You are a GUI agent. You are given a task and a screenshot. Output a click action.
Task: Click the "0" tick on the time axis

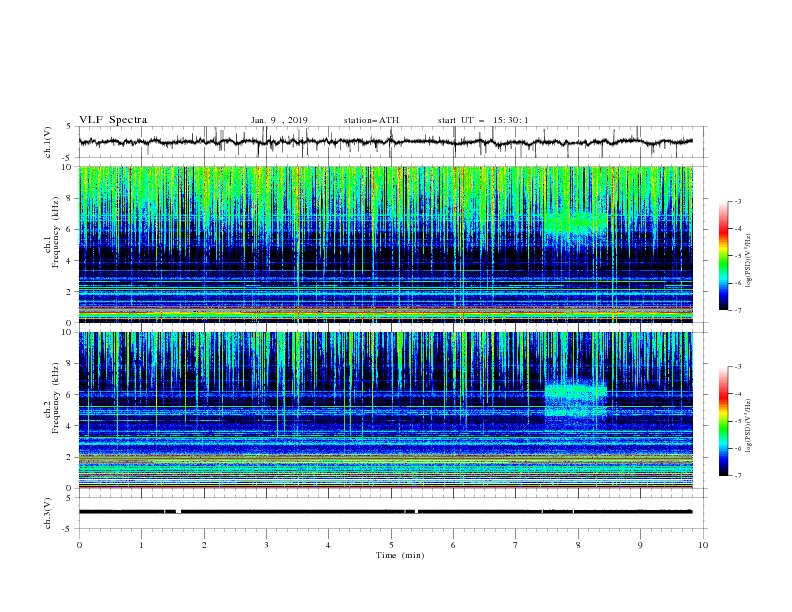[x=79, y=545]
